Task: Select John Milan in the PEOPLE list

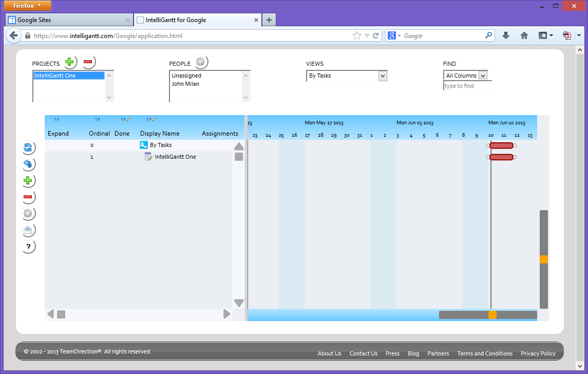Action: click(x=185, y=84)
